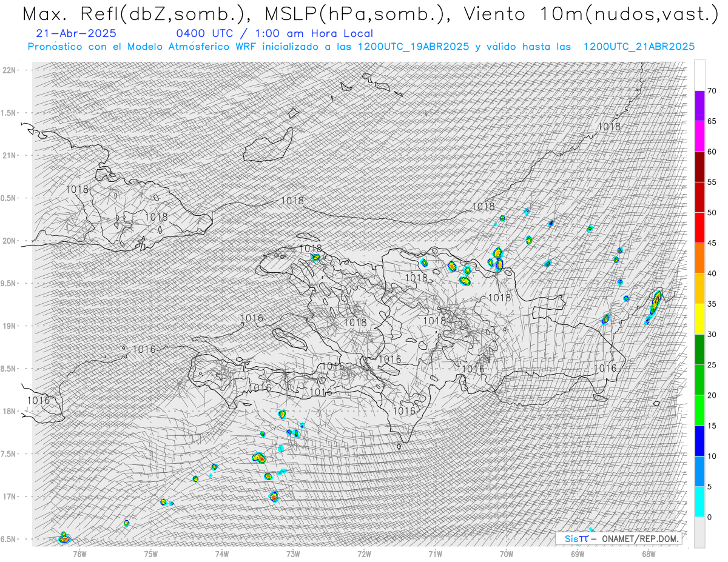Click the '70W' longitude label

[507, 554]
